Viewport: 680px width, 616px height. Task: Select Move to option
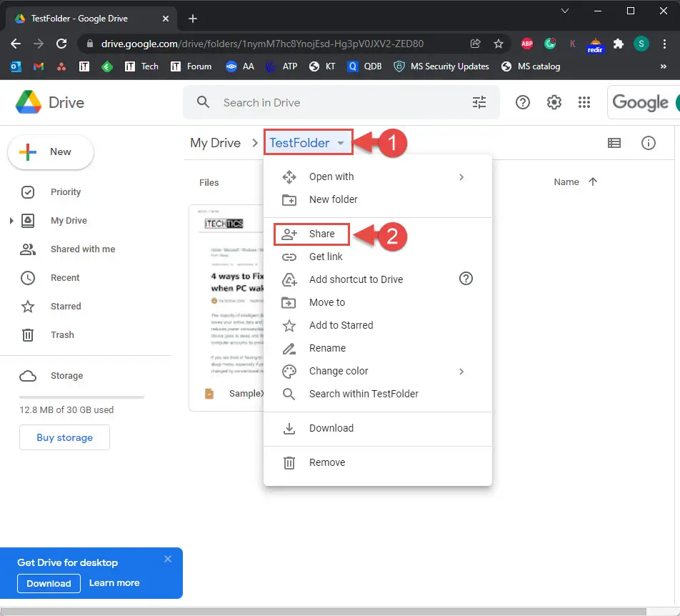(377, 302)
